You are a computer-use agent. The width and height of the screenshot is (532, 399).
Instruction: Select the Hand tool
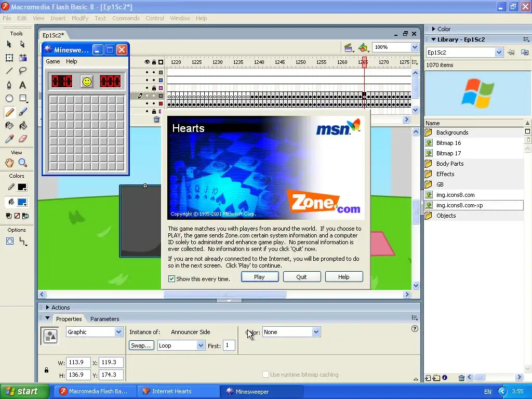(9, 163)
